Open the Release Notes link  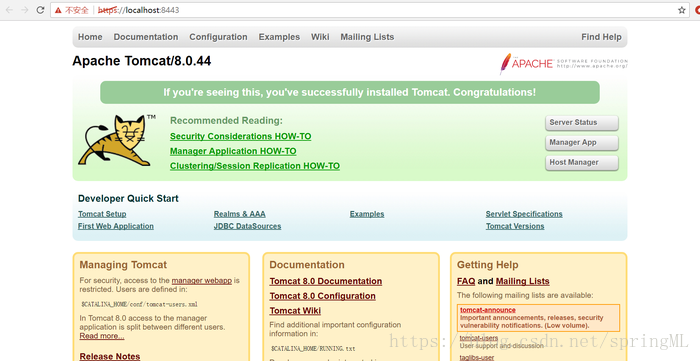pyautogui.click(x=110, y=356)
